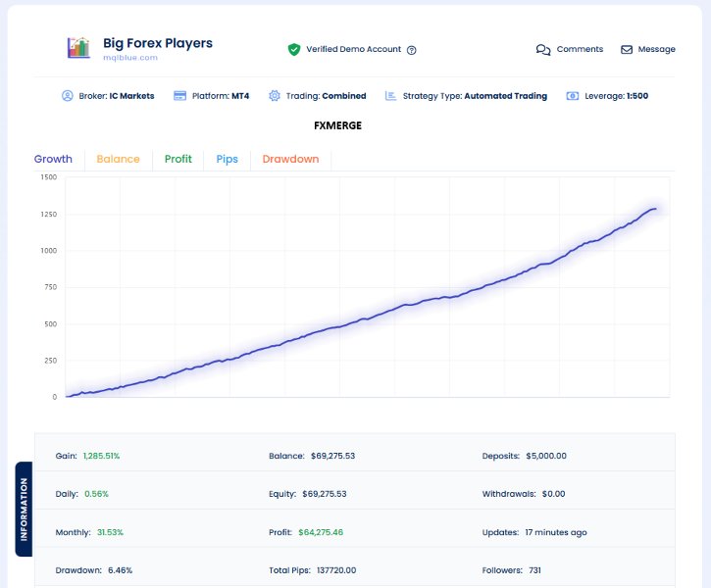Viewport: 711px width, 588px height.
Task: Show the Pips chart tab
Action: pyautogui.click(x=227, y=159)
